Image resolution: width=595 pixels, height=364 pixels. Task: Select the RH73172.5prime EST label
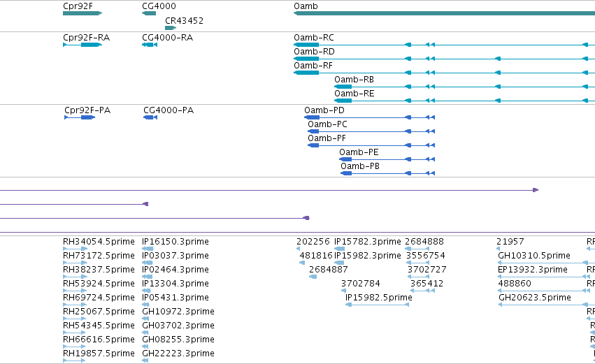point(99,256)
